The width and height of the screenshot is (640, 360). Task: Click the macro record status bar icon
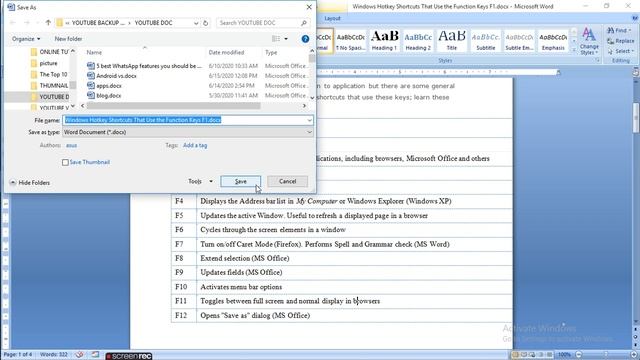pos(95,355)
